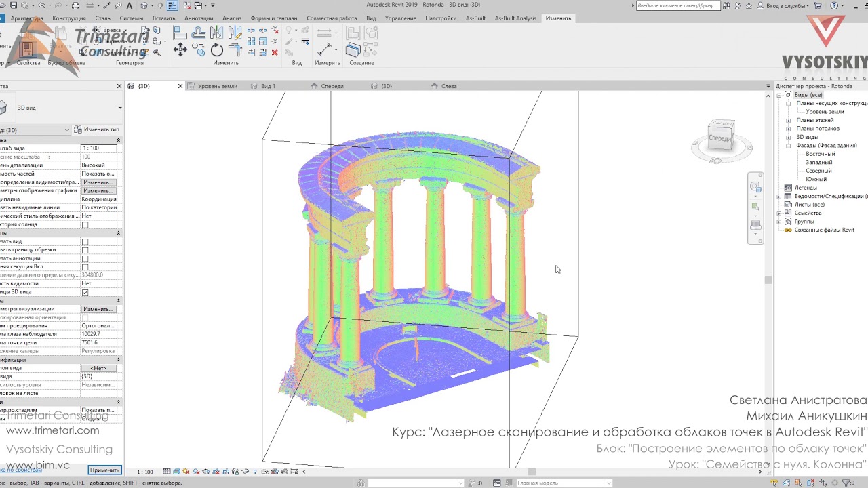Switch to the Управление ribbon tab
The image size is (868, 488).
pos(401,18)
